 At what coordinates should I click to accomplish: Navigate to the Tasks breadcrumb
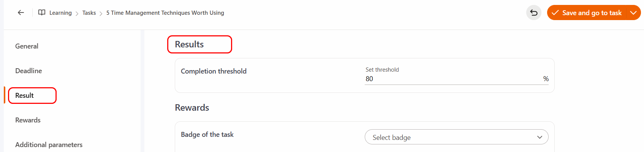click(89, 13)
